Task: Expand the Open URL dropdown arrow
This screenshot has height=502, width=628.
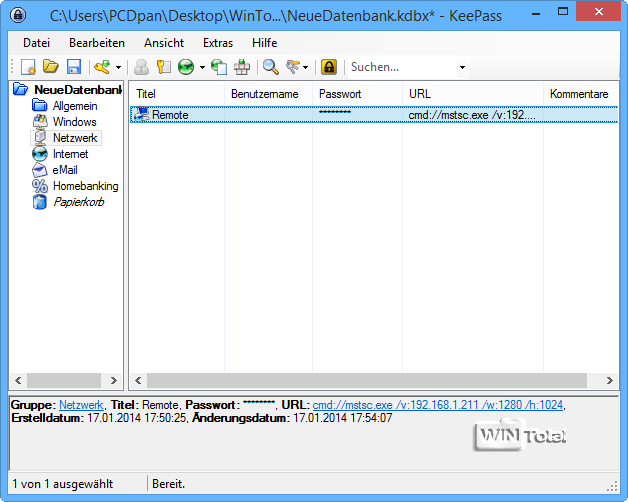Action: [202, 67]
